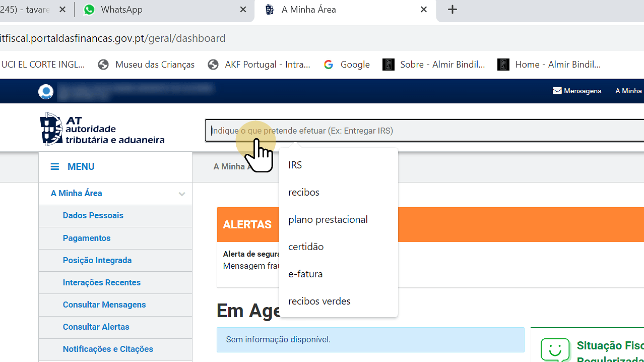The height and width of the screenshot is (362, 644).
Task: Open Consultar Mensagens link
Action: [104, 305]
